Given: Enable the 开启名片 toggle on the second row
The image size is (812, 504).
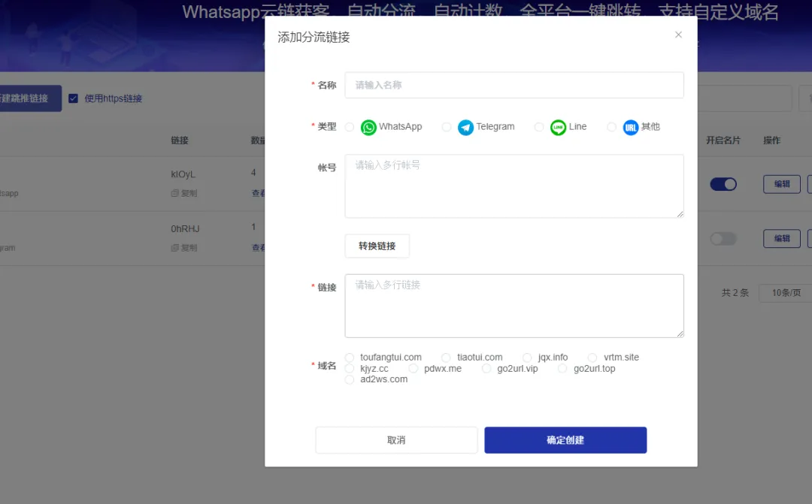Looking at the screenshot, I should pos(723,238).
